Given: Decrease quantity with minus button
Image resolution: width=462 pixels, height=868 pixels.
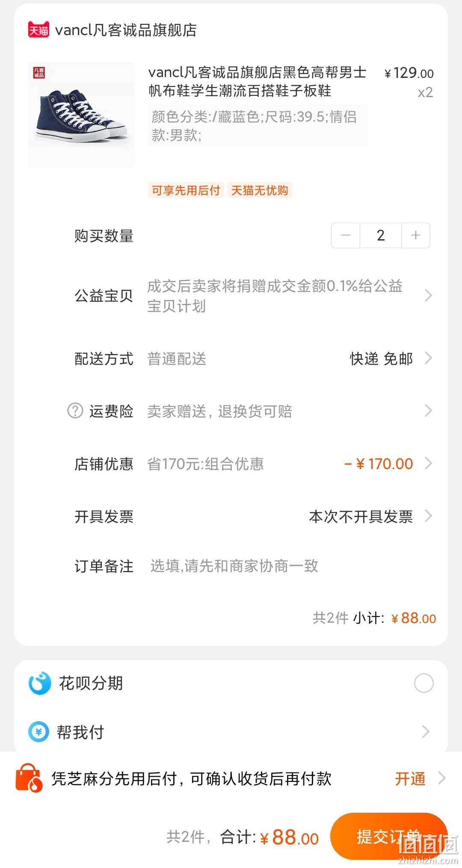Looking at the screenshot, I should (346, 235).
